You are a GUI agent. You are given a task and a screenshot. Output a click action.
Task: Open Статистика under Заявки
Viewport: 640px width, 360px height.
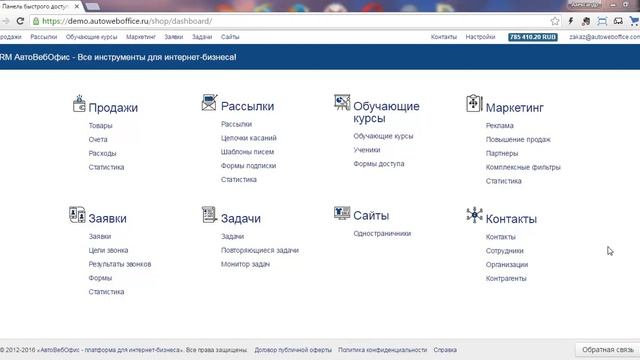[107, 292]
